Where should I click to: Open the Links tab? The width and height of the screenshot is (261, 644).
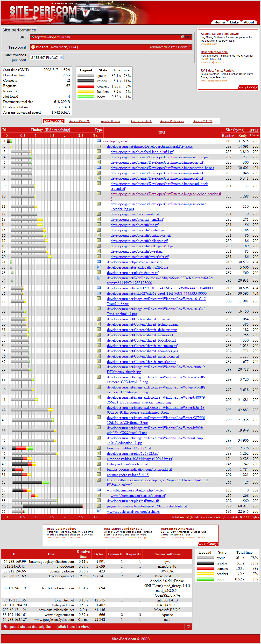[234, 22]
